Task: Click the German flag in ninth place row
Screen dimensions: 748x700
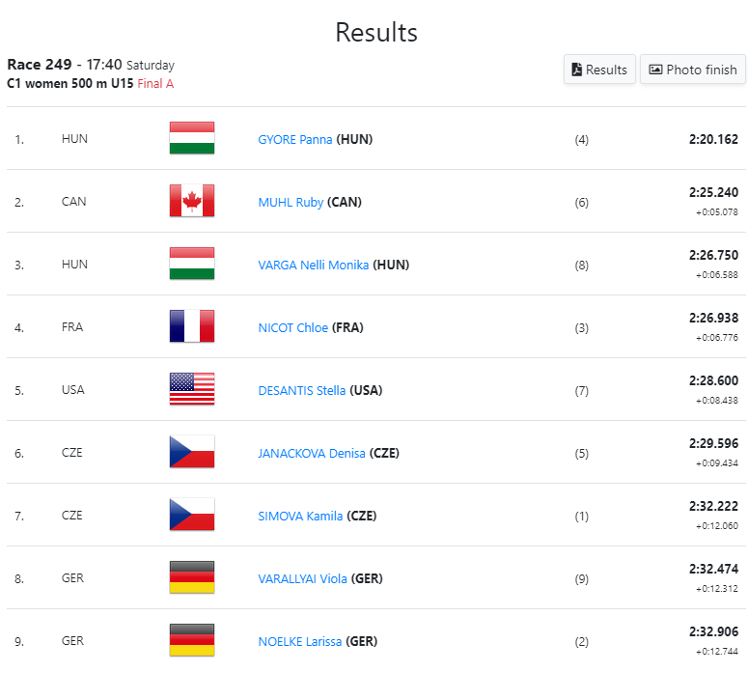Action: [x=192, y=640]
